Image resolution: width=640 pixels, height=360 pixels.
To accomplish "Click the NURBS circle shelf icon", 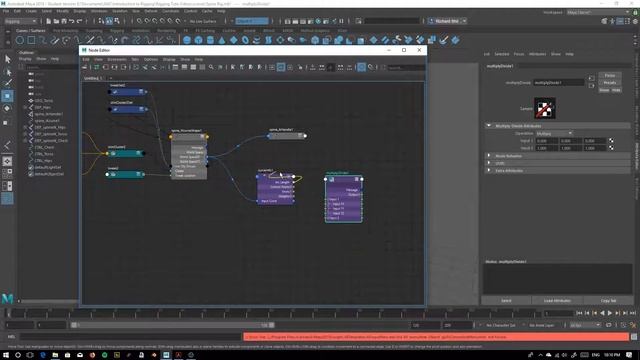I will tap(20, 40).
